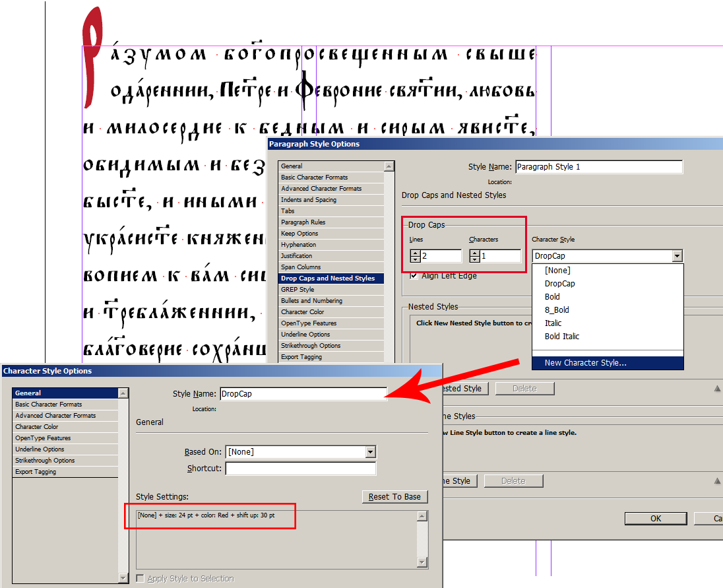723x588 pixels.
Task: Open the Hyphenation section
Action: click(x=331, y=244)
